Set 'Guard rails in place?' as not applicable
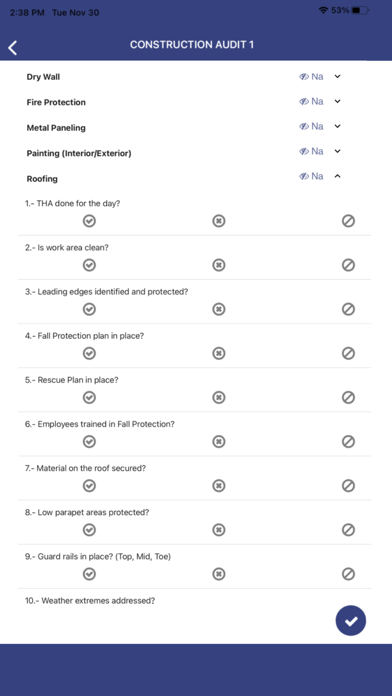Image resolution: width=392 pixels, height=696 pixels. [348, 574]
